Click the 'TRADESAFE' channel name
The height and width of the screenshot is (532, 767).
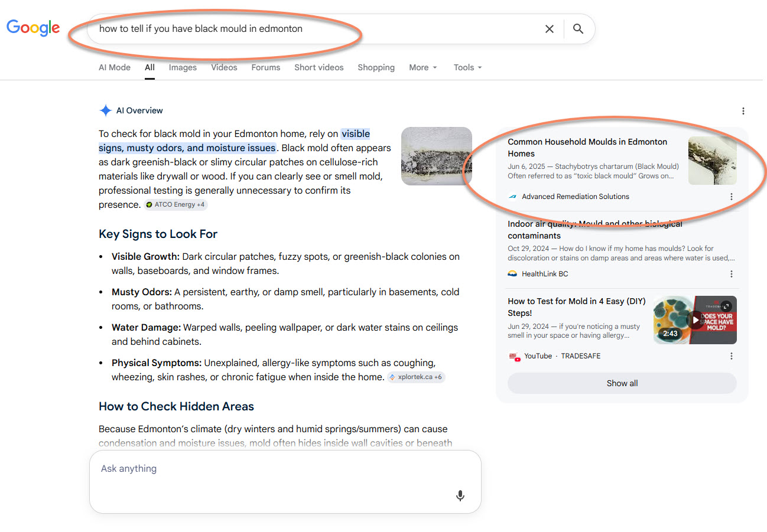(580, 356)
